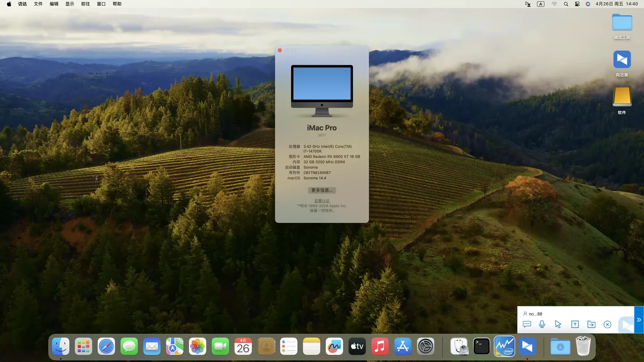Open the 前往 menu
Viewport: 644px width, 362px height.
pyautogui.click(x=85, y=4)
